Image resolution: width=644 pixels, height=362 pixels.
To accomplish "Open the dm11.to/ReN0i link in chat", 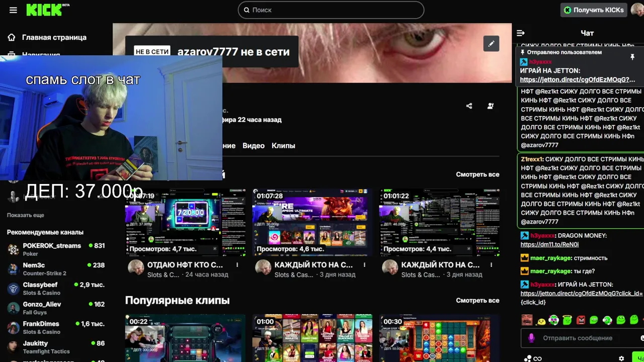I will pyautogui.click(x=549, y=244).
